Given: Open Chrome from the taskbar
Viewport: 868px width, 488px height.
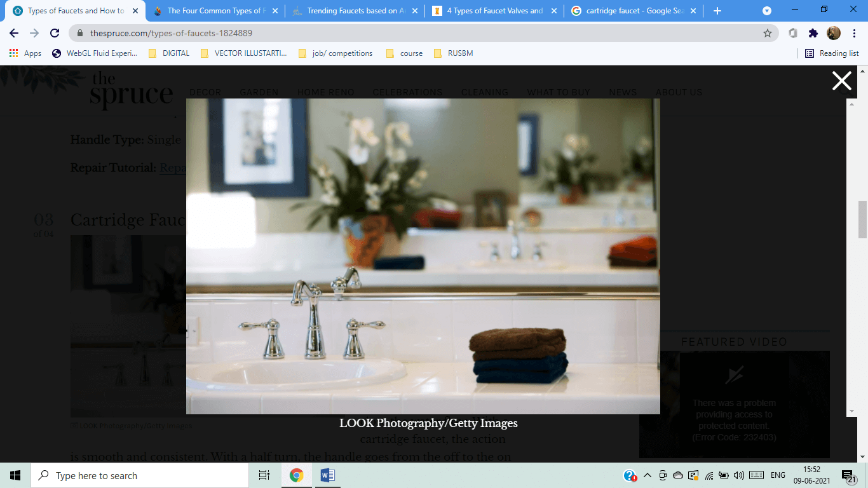Looking at the screenshot, I should [x=296, y=475].
